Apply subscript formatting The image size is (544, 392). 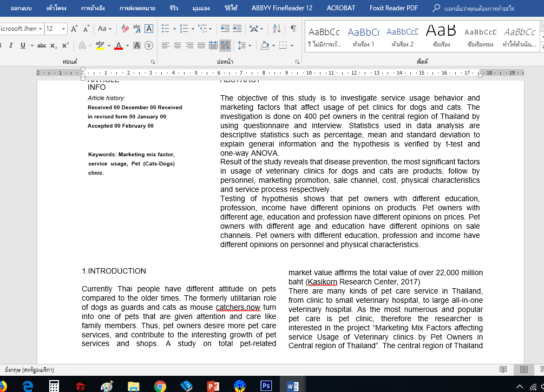pyautogui.click(x=54, y=45)
